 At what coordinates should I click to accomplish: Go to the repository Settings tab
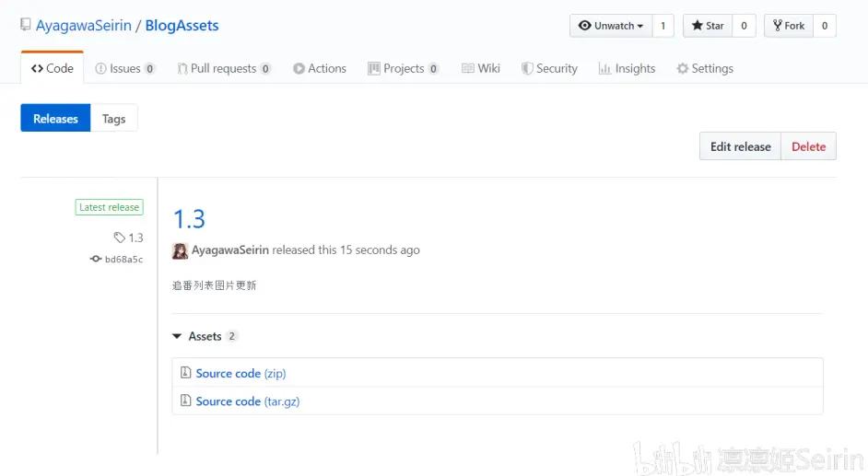(x=705, y=68)
